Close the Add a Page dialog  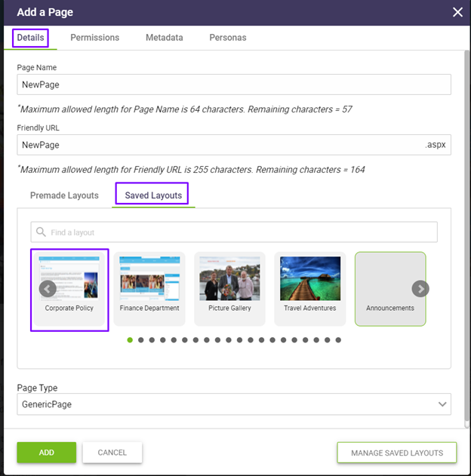pyautogui.click(x=457, y=12)
